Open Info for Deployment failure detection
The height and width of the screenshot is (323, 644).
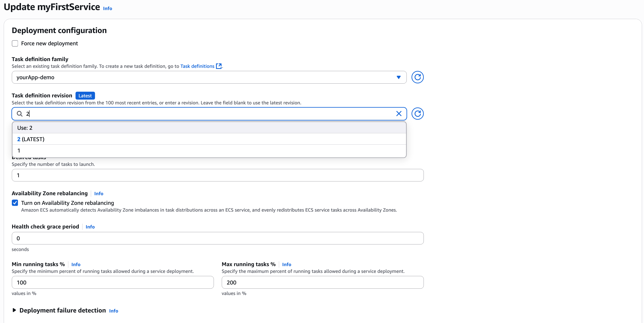[x=114, y=311]
